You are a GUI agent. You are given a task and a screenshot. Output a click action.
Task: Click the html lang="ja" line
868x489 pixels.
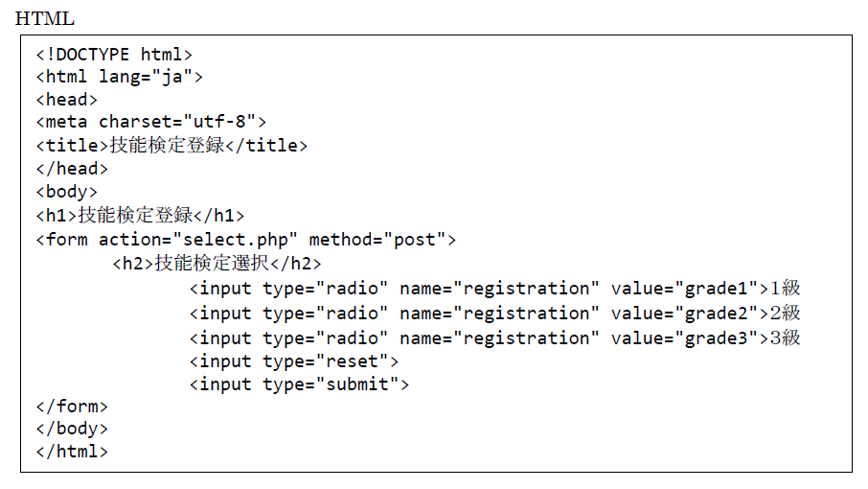tap(119, 77)
